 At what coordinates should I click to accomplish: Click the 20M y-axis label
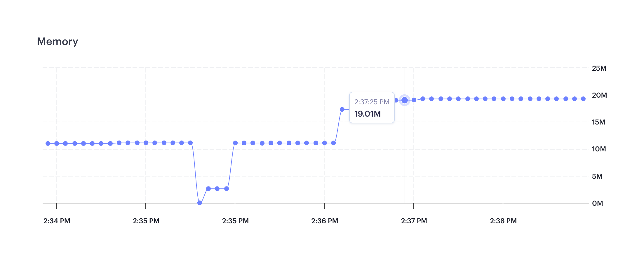click(x=599, y=95)
